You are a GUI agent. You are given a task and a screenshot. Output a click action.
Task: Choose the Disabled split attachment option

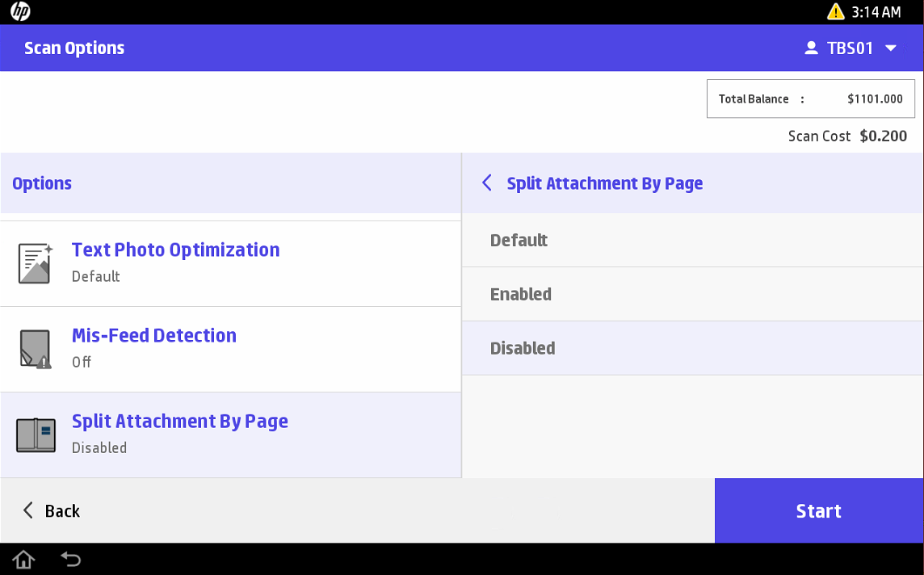coord(692,348)
